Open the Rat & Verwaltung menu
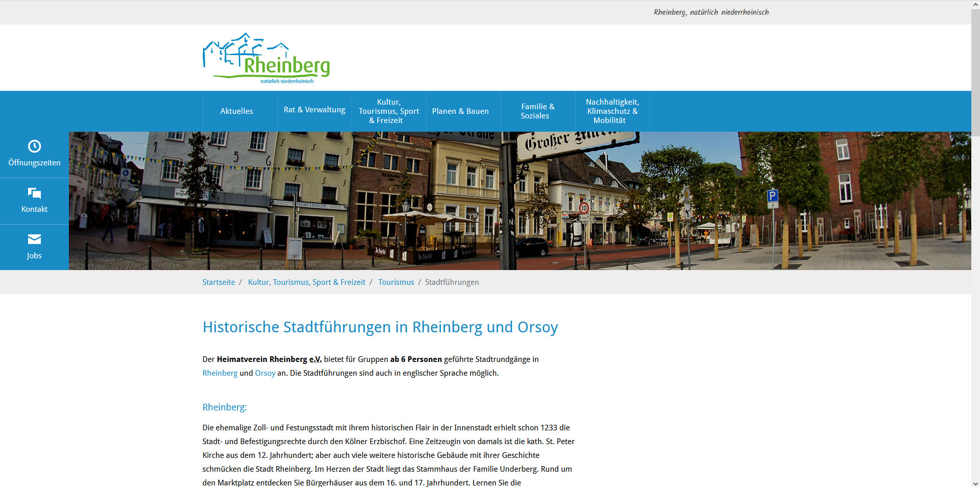The image size is (980, 487). click(314, 110)
